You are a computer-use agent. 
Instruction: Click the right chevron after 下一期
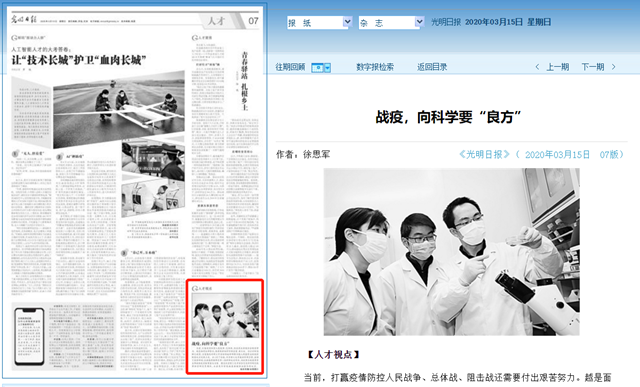[613, 67]
